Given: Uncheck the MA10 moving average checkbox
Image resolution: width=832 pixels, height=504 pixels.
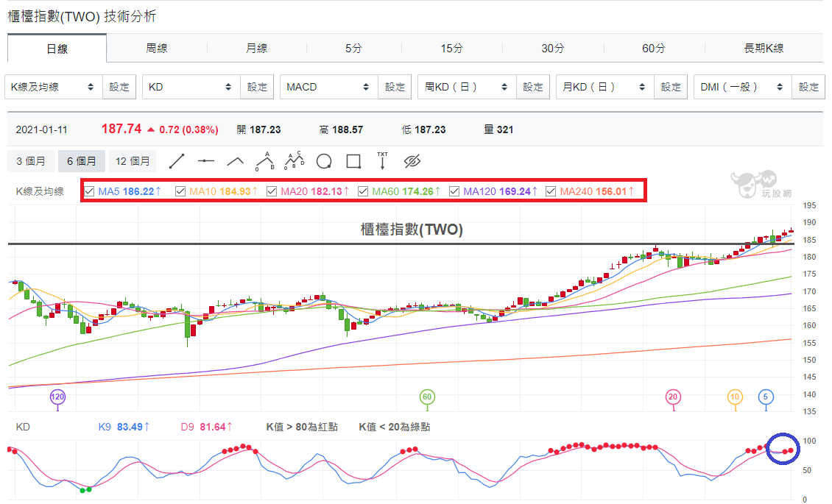Looking at the screenshot, I should (180, 191).
